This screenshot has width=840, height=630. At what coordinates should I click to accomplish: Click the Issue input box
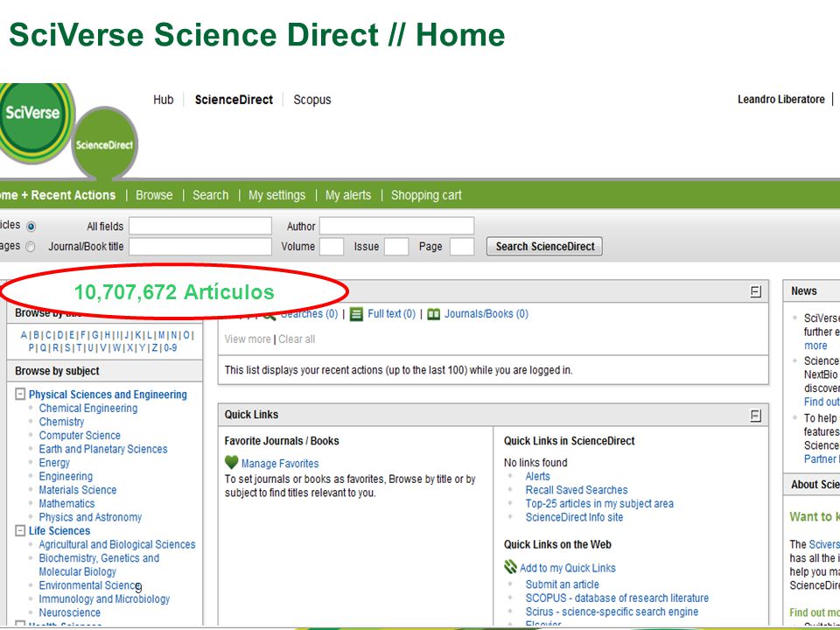point(396,247)
